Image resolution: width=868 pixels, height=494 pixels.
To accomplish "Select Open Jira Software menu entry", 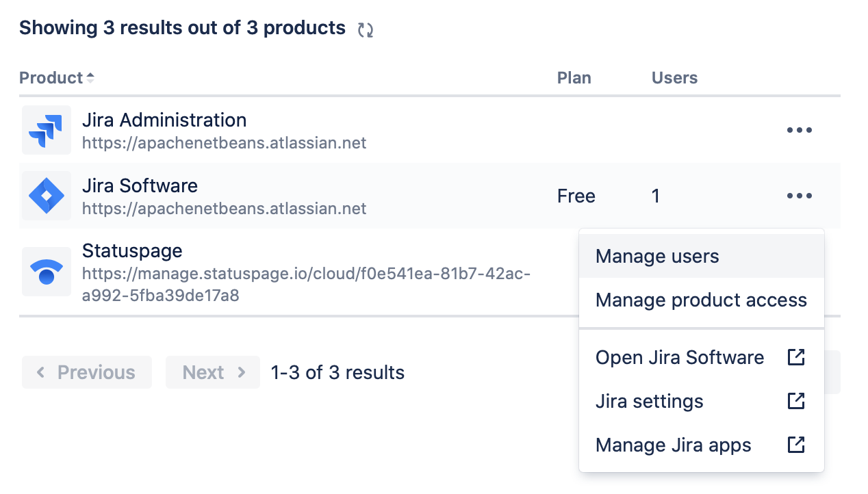I will [x=679, y=358].
